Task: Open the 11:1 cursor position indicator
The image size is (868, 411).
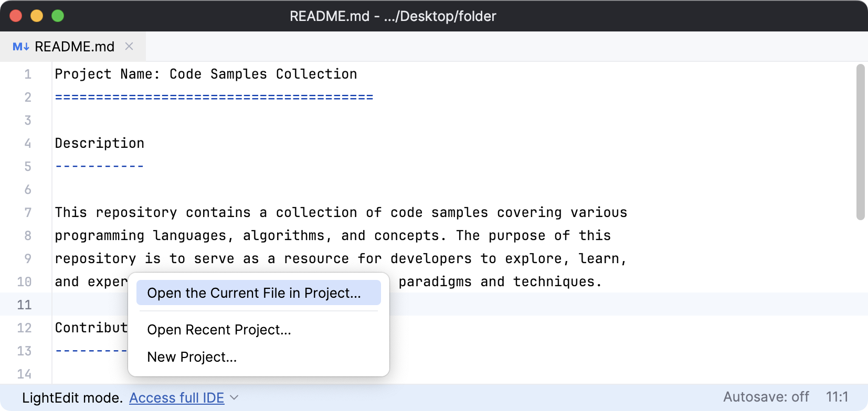Action: pyautogui.click(x=837, y=397)
